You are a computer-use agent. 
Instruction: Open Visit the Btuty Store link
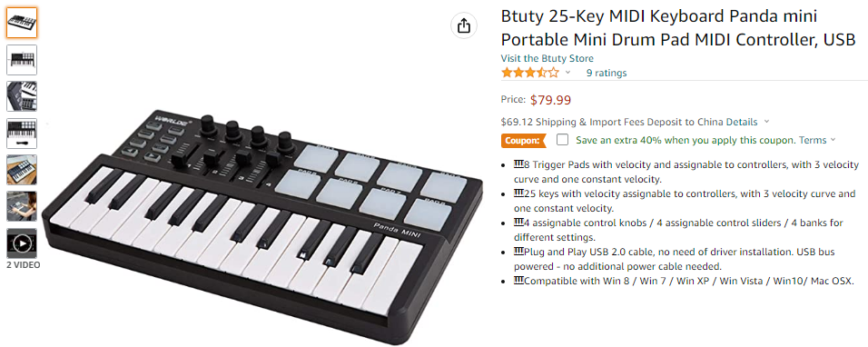547,58
